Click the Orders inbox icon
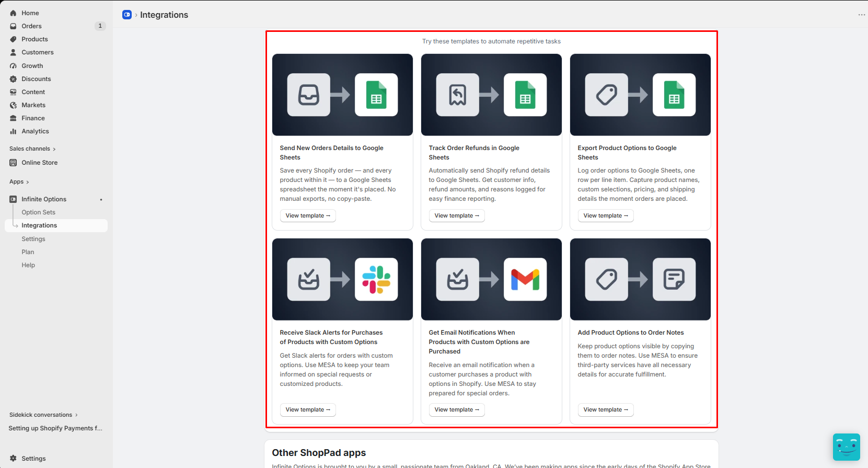The height and width of the screenshot is (468, 868). pyautogui.click(x=13, y=26)
